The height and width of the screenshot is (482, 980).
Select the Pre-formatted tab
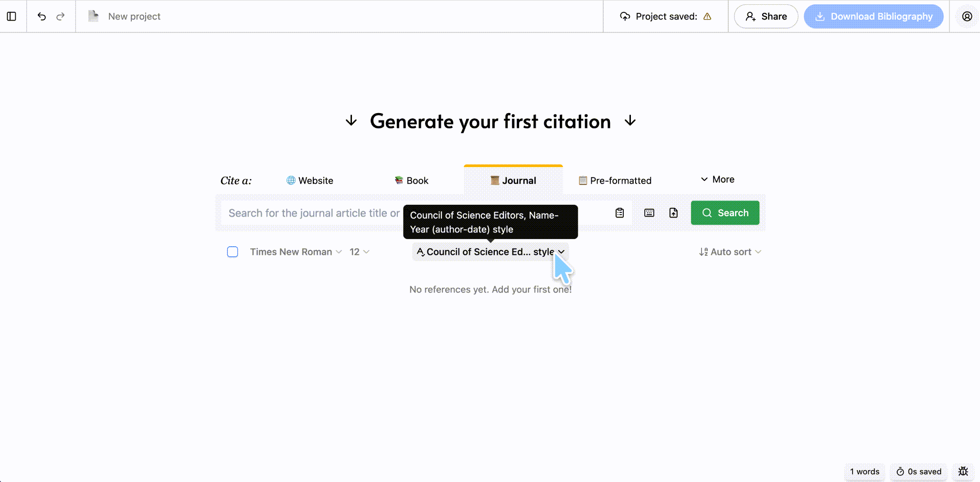tap(615, 180)
